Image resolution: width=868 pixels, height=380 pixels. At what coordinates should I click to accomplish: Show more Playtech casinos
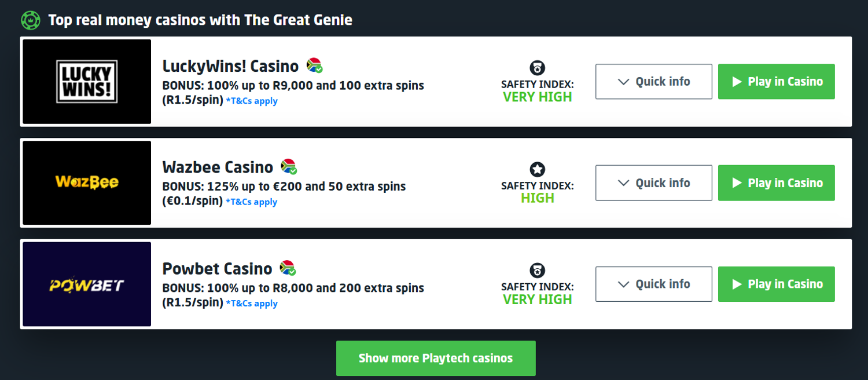[435, 358]
